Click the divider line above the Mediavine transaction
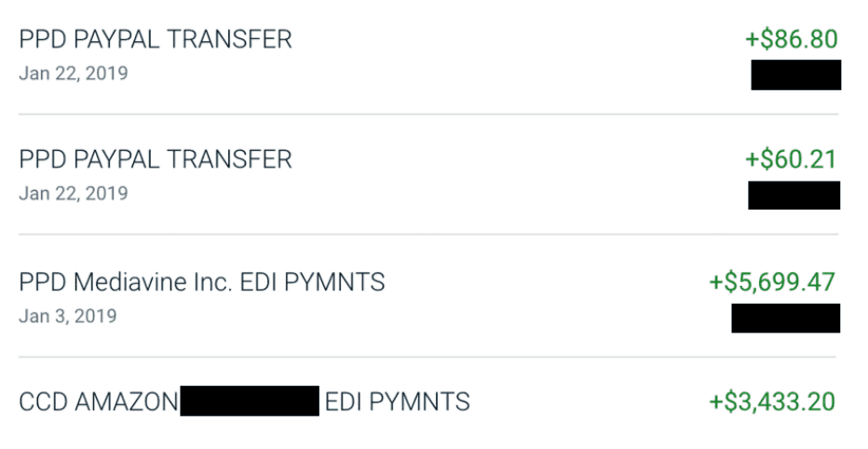Image resolution: width=868 pixels, height=449 pixels. point(428,234)
